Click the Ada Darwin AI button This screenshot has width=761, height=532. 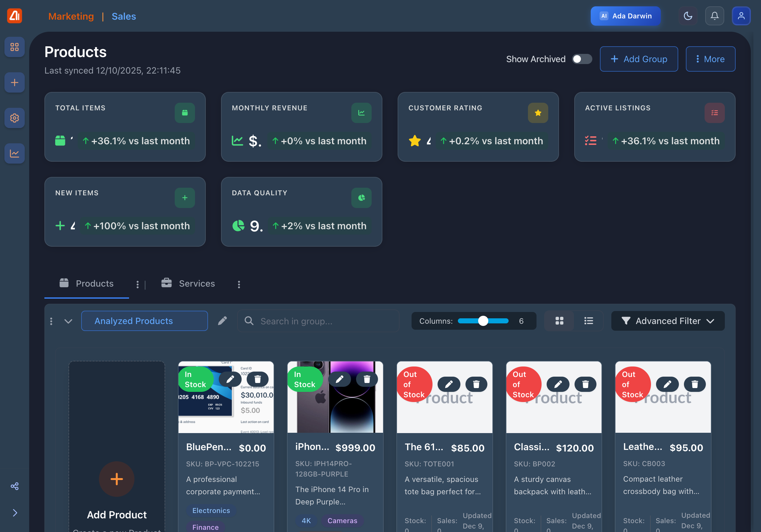coord(625,16)
